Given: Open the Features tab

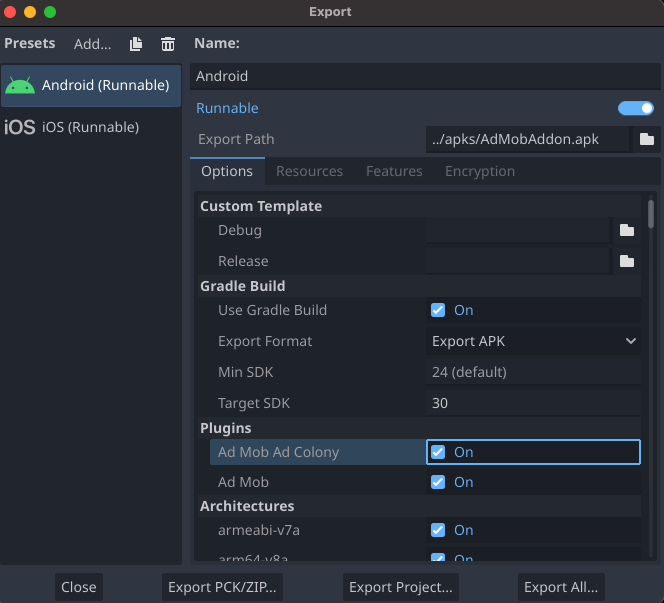Looking at the screenshot, I should [394, 171].
